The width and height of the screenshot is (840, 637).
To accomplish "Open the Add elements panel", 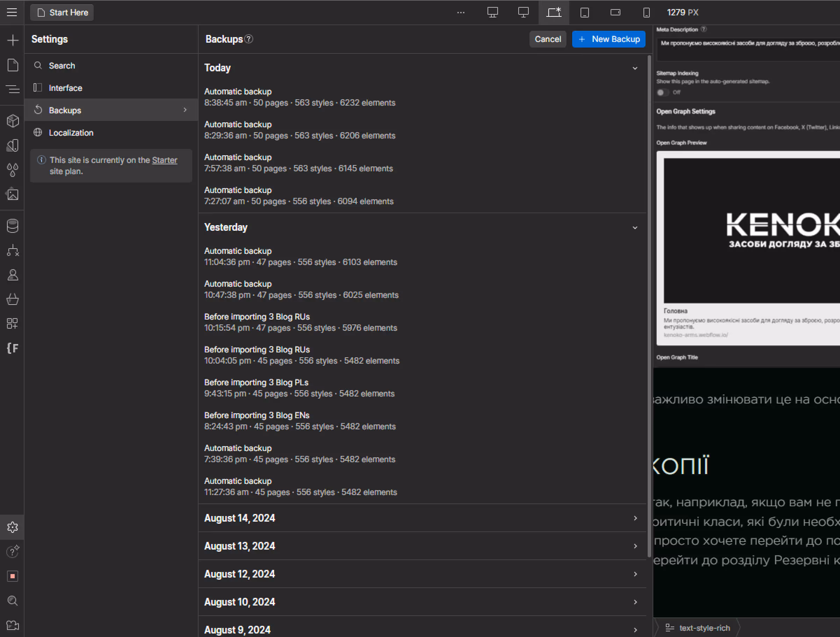I will (x=13, y=40).
